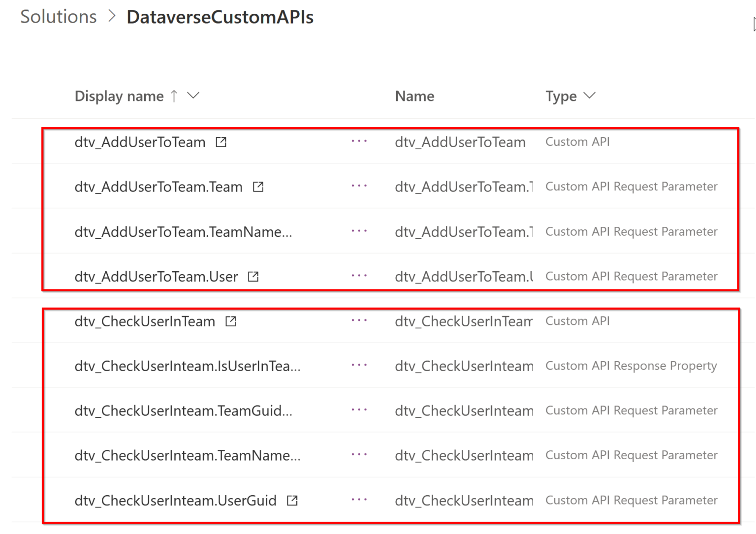Click the ellipsis icon on the dtv_CheckUserInTeam row
Viewport: 756px width, 534px height.
[359, 320]
